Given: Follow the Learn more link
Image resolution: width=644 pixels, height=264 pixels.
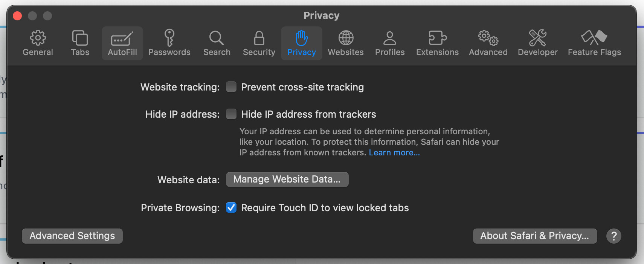Looking at the screenshot, I should (x=394, y=153).
